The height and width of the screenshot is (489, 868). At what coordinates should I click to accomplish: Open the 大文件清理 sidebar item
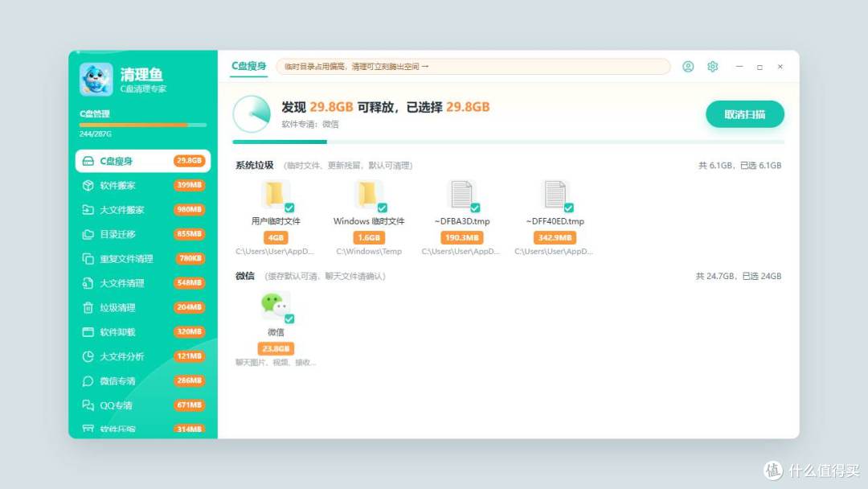[143, 282]
